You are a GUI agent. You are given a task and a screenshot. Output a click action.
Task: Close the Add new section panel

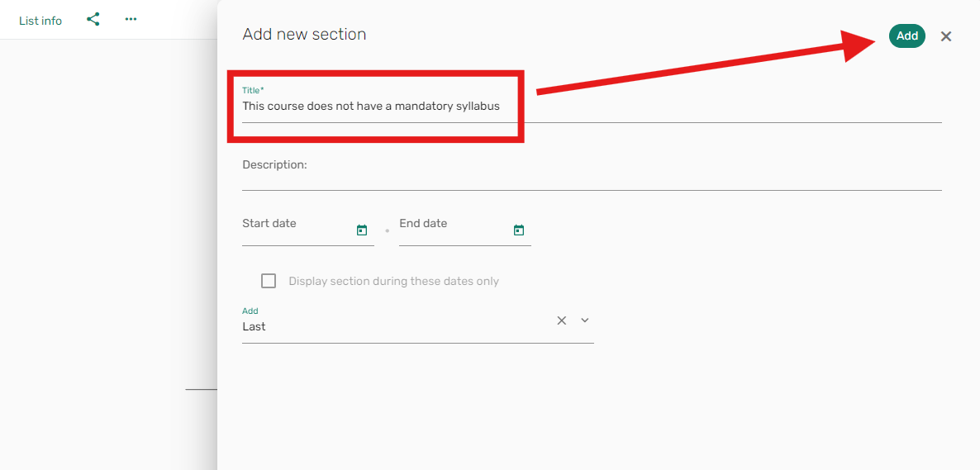tap(945, 36)
